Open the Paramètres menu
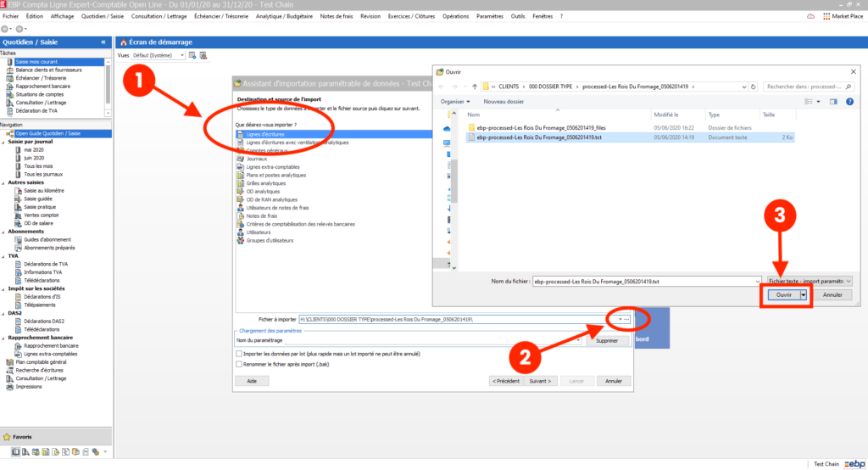This screenshot has height=470, width=868. [489, 17]
